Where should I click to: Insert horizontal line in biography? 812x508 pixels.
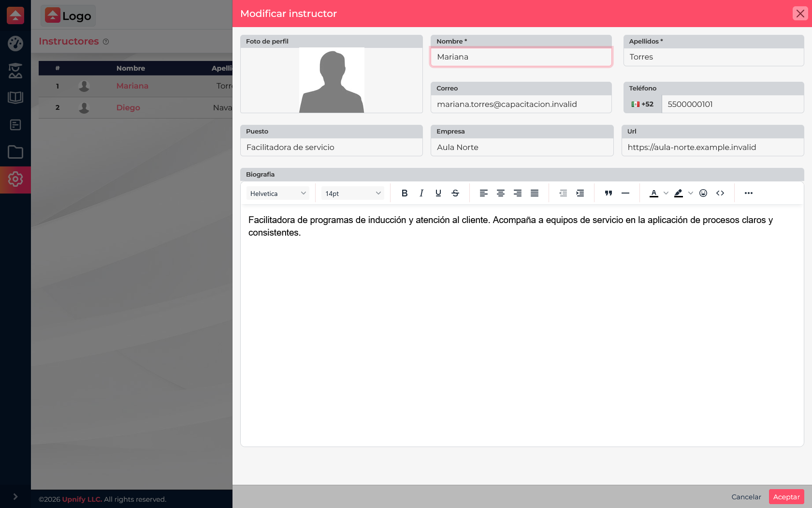625,193
